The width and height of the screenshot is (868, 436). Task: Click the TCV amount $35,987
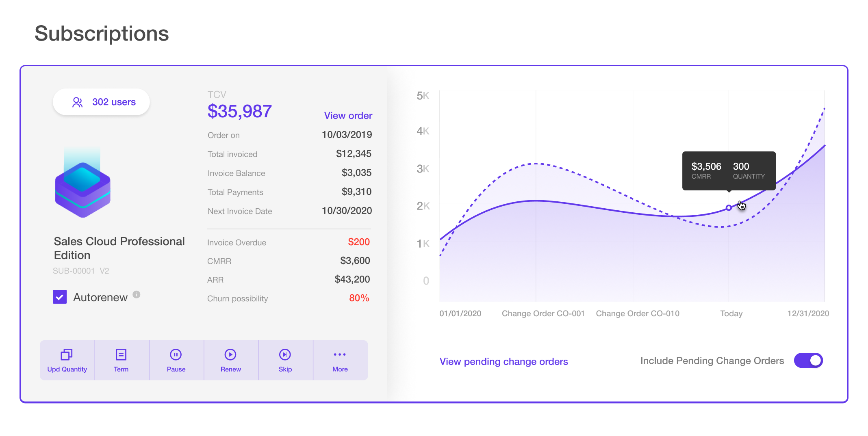point(239,111)
